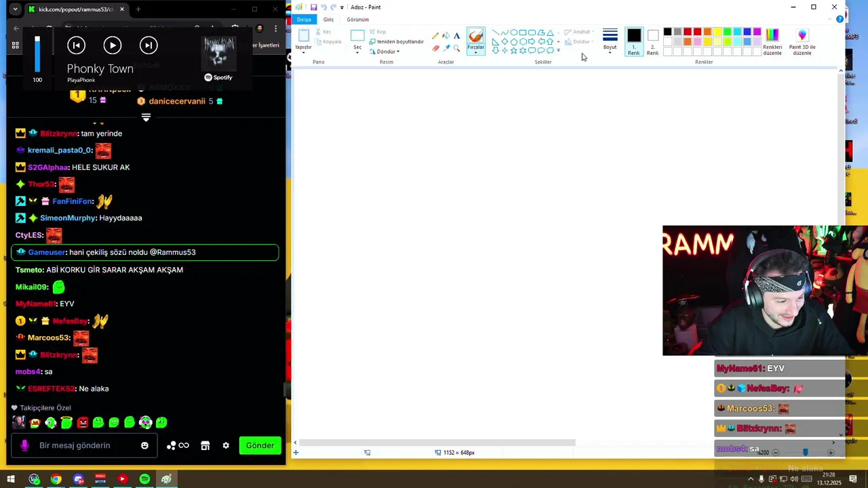Select 2. Renk background color
Screen dimensions: 868x488
[652, 41]
